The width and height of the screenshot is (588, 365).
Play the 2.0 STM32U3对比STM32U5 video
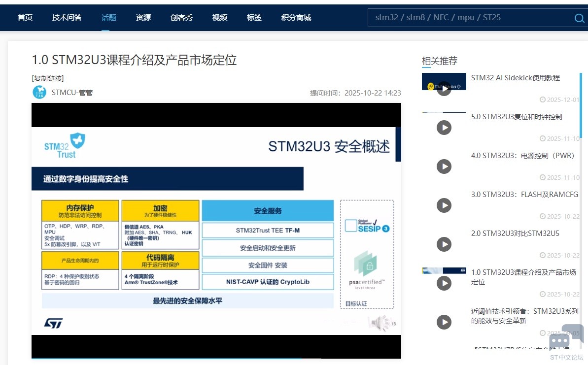[444, 244]
